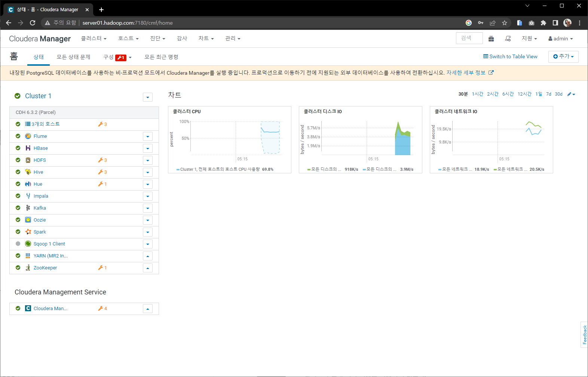Click the Hive bee icon
This screenshot has height=377, width=588.
[28, 172]
